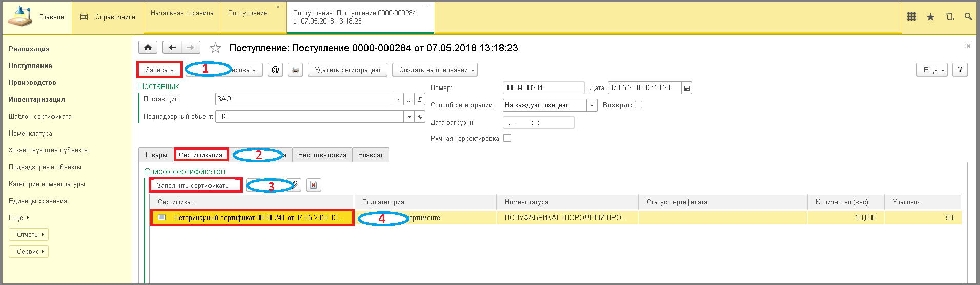
Task: Open help with question mark button
Action: [960, 70]
